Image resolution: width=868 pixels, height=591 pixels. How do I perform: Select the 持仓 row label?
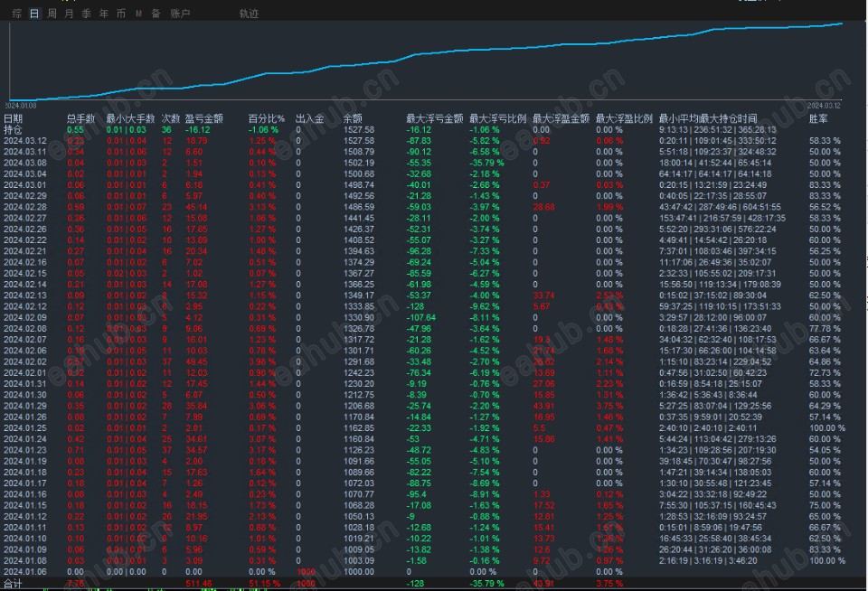13,129
